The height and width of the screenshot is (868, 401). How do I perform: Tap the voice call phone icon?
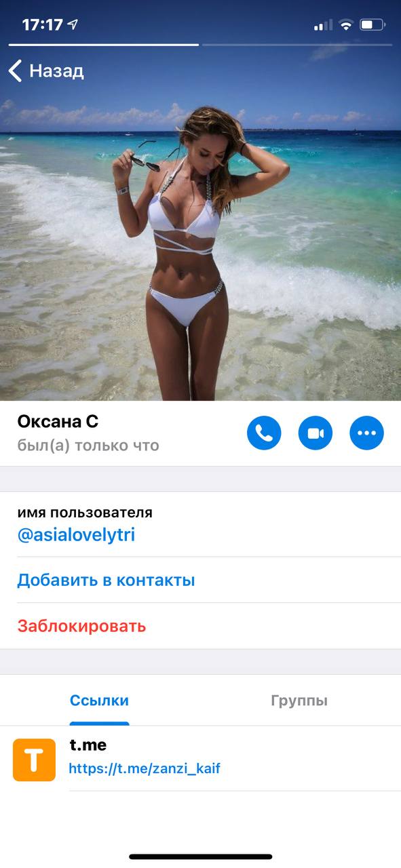pyautogui.click(x=264, y=433)
